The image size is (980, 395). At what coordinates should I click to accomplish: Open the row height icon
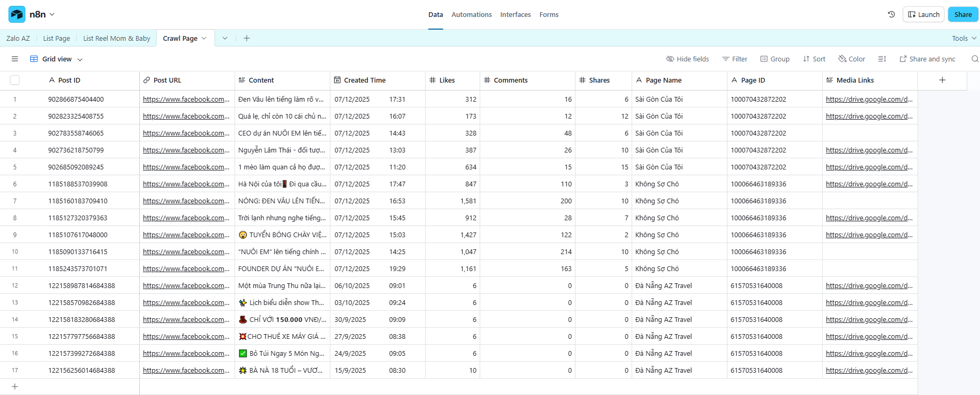click(882, 59)
